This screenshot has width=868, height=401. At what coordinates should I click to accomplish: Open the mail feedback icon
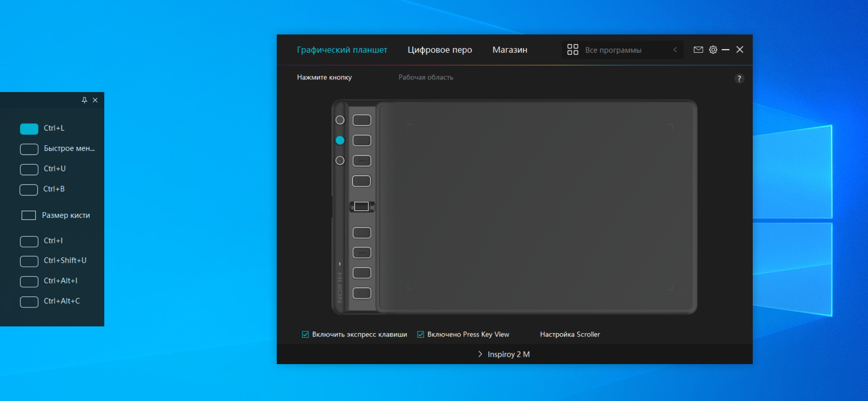698,50
